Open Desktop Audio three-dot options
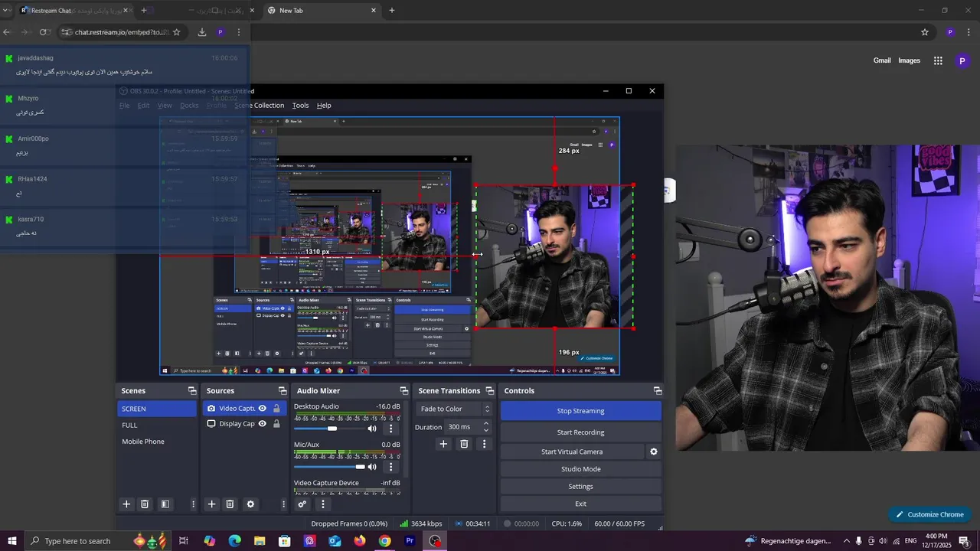 390,429
